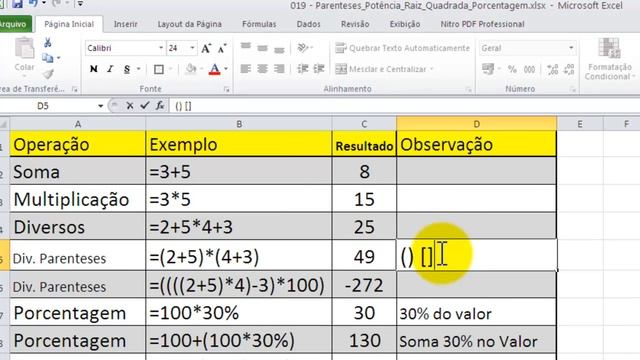Switch to the Dados tab
This screenshot has width=640, height=360.
309,24
